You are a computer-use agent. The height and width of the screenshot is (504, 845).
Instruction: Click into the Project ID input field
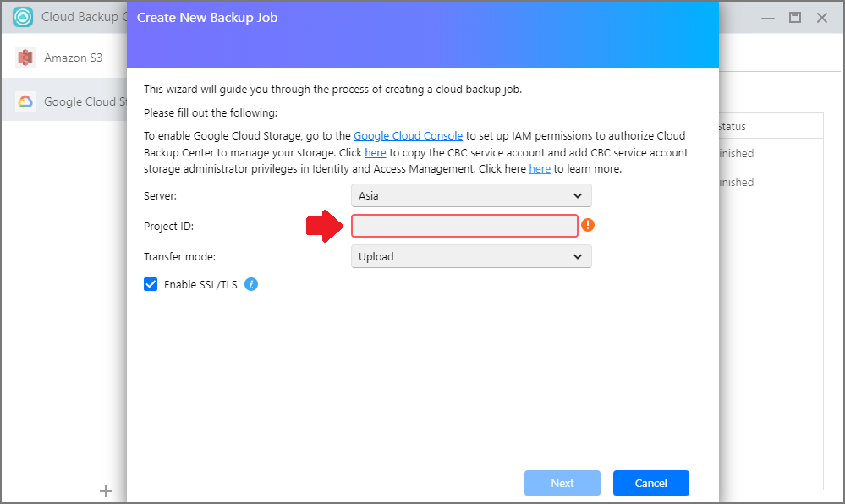[x=464, y=226]
